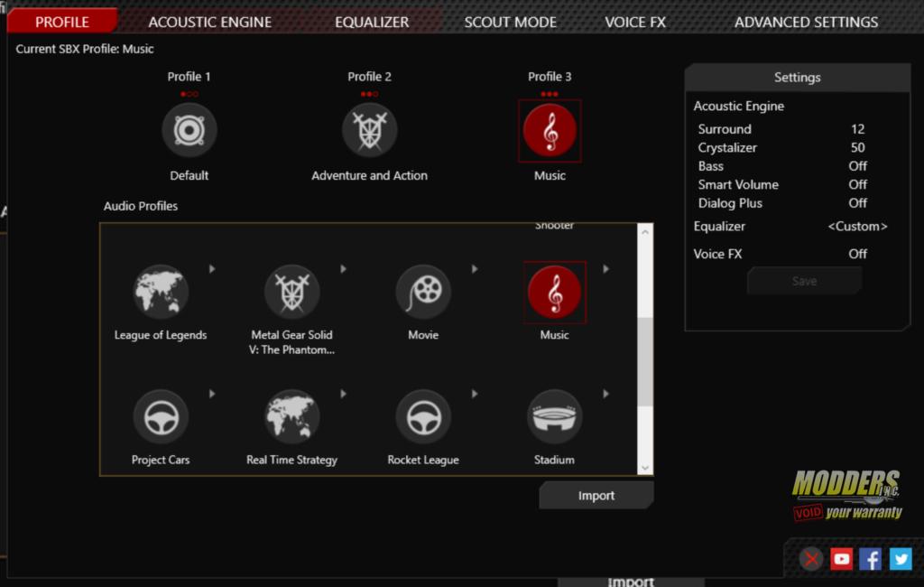Screen dimensions: 924x587
Task: Click the Voice FX Off setting
Action: [x=857, y=254]
